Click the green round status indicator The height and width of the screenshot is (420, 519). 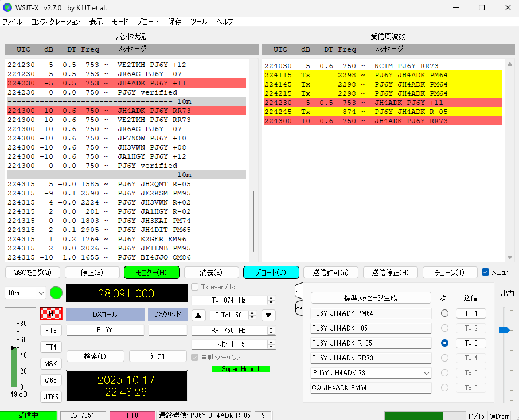coord(56,293)
